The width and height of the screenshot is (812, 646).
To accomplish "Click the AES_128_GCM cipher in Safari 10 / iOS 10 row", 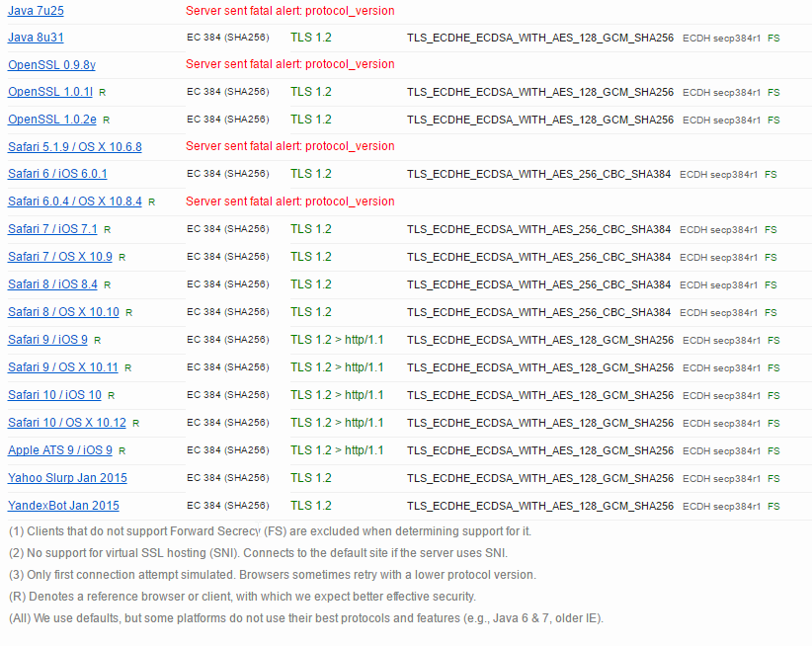I will 540,395.
